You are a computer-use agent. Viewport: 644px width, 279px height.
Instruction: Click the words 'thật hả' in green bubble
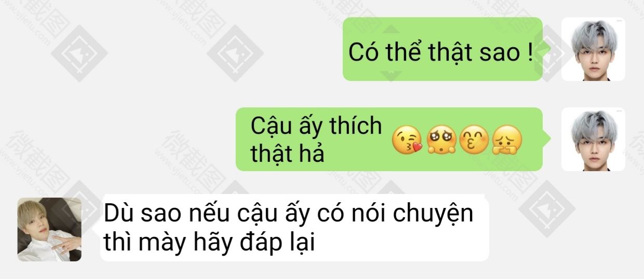click(287, 153)
